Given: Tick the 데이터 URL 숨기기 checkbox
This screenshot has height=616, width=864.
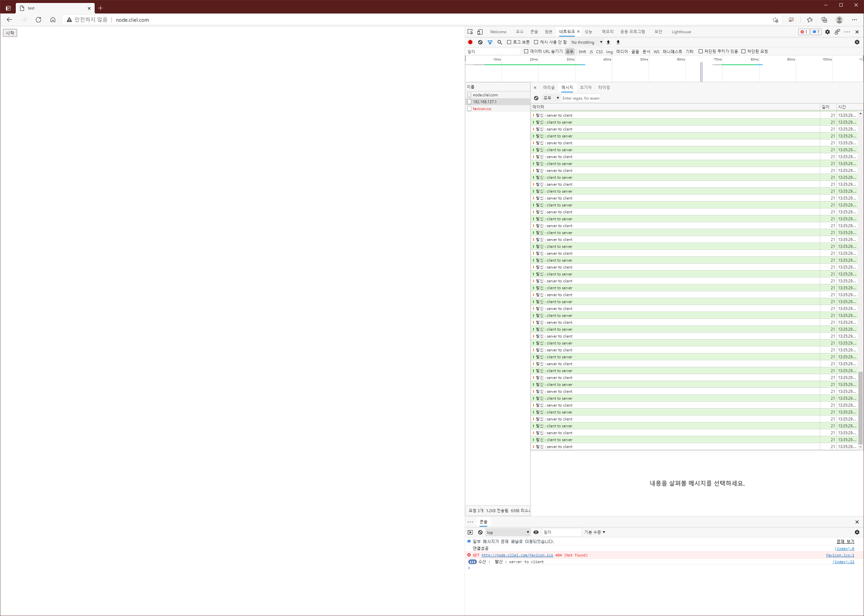Looking at the screenshot, I should coord(526,51).
